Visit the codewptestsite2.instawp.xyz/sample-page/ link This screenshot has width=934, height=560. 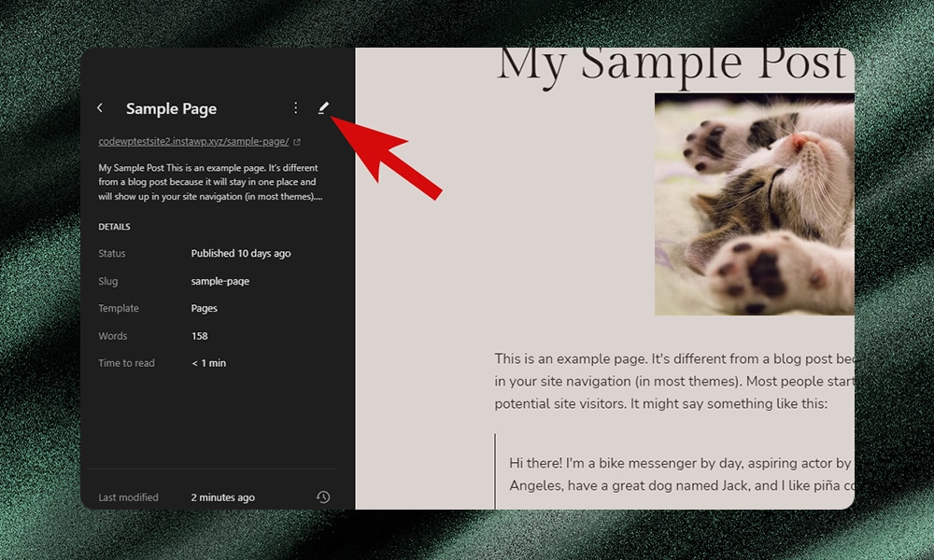191,141
